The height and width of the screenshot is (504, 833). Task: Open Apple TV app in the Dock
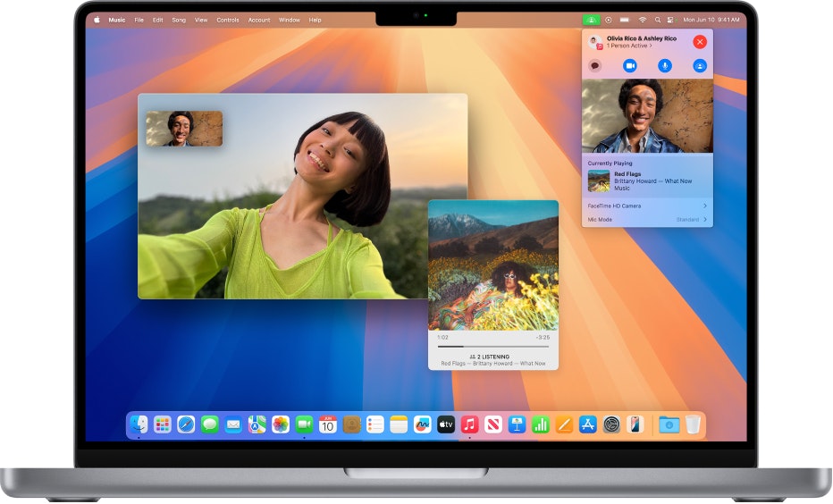(x=446, y=424)
